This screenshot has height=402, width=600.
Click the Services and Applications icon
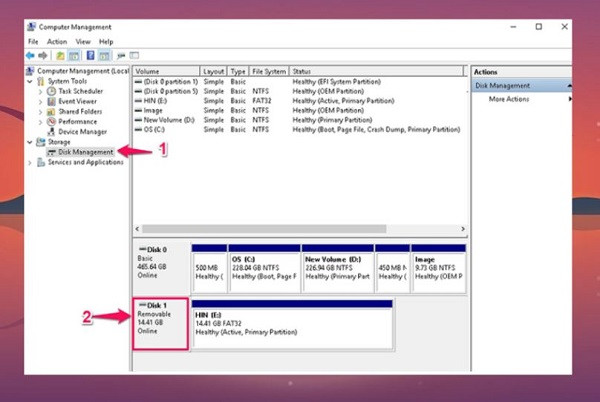(41, 162)
